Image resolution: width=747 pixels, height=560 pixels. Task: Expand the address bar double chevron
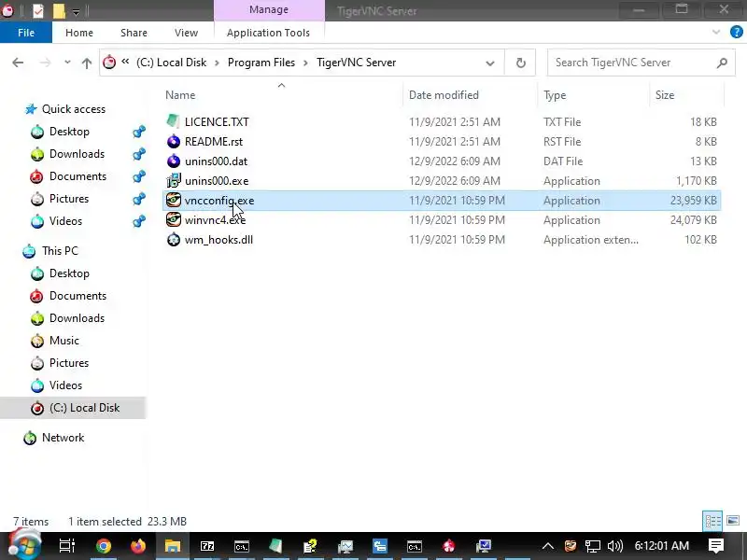(x=125, y=62)
